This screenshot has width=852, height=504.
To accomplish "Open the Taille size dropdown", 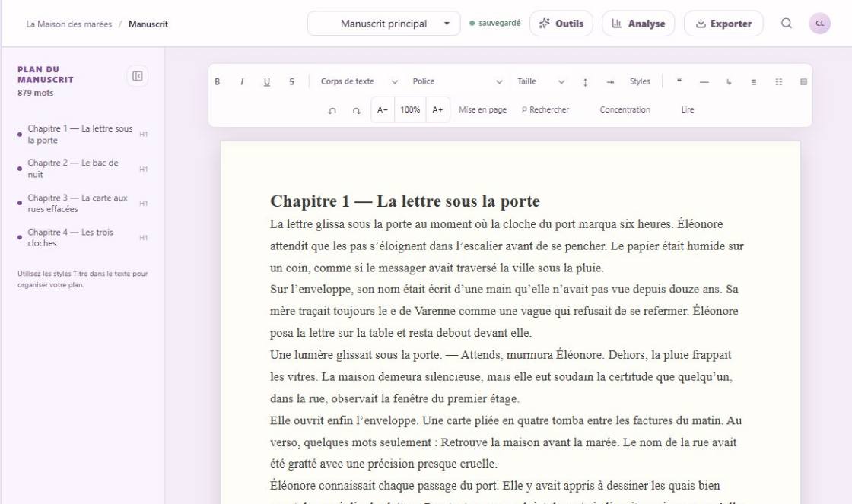I will tap(541, 81).
